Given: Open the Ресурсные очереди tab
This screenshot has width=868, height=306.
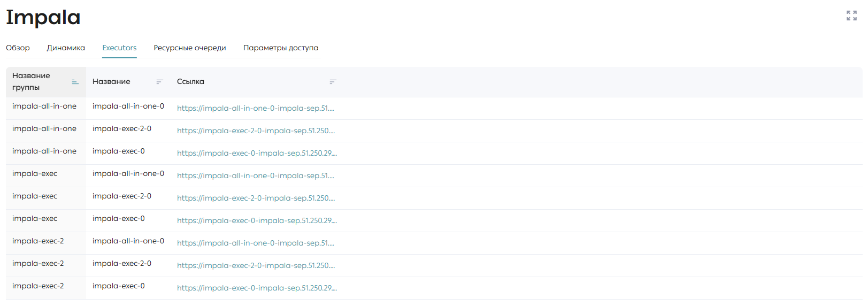Looking at the screenshot, I should point(190,48).
